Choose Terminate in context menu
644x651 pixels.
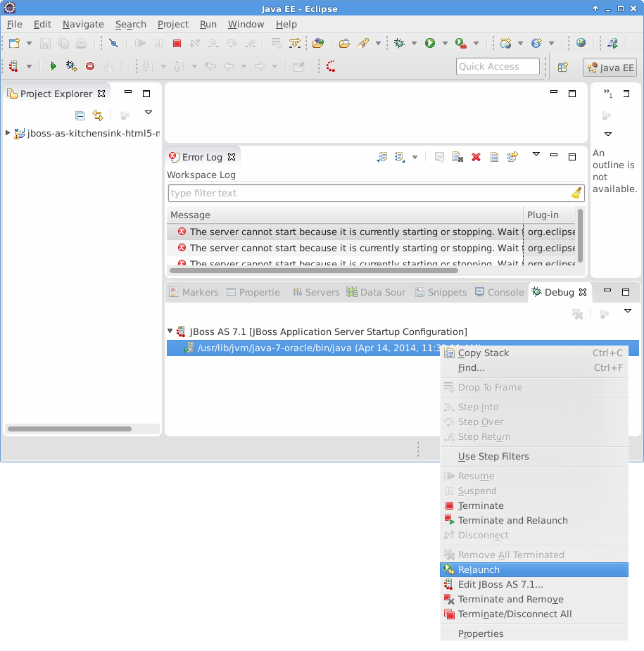[x=534, y=506]
